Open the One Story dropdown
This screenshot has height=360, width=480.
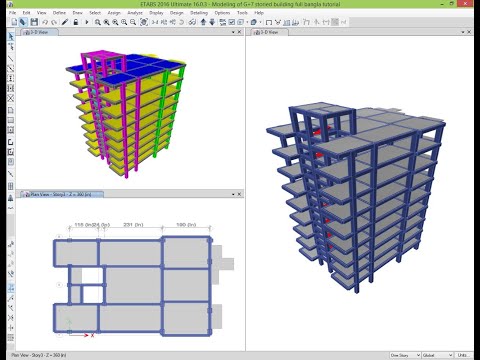405,355
